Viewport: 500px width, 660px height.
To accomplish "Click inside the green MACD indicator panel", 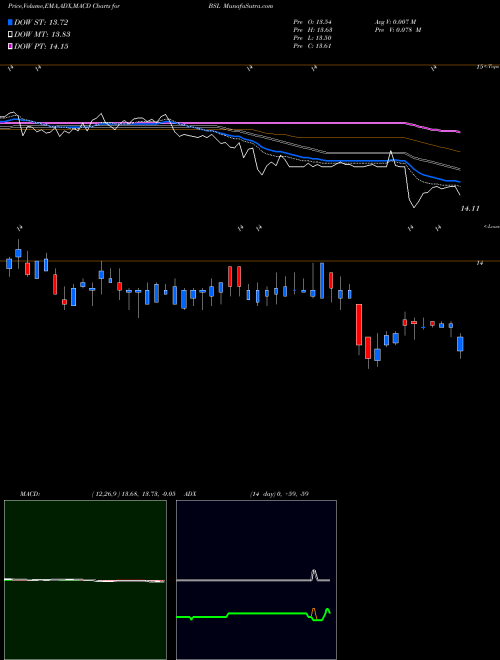I will (x=85, y=580).
